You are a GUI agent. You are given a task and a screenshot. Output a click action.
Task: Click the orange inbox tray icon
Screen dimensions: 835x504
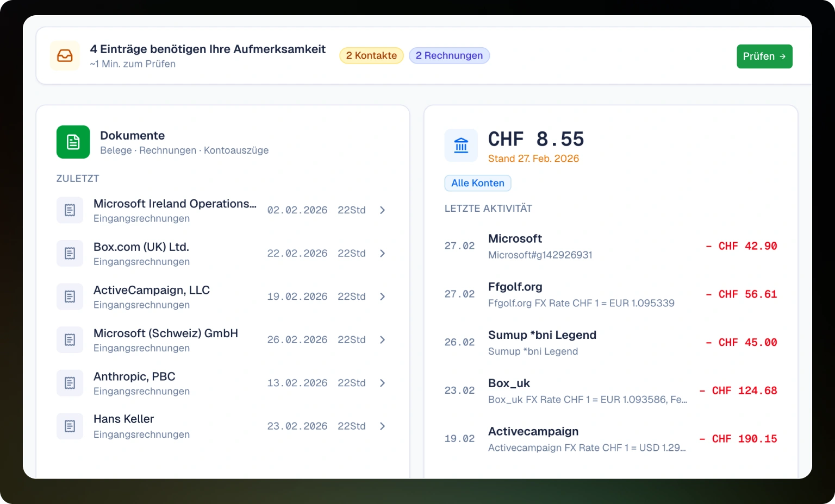(x=65, y=55)
